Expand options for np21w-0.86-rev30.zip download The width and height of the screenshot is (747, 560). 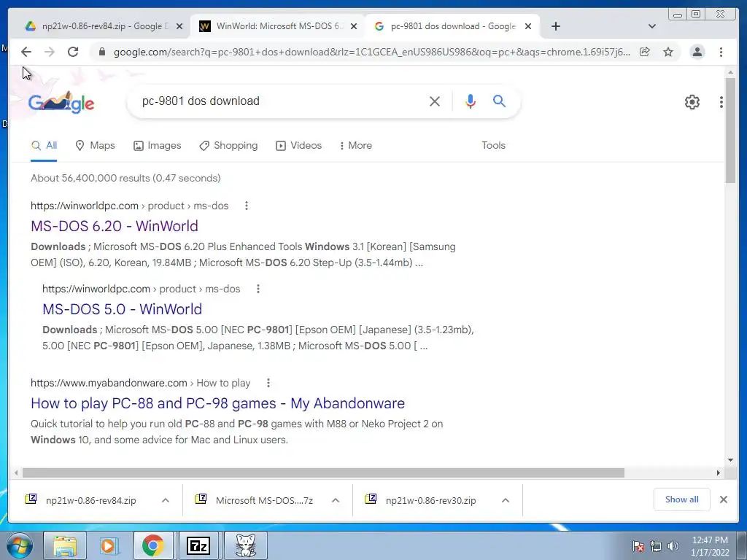tap(506, 500)
